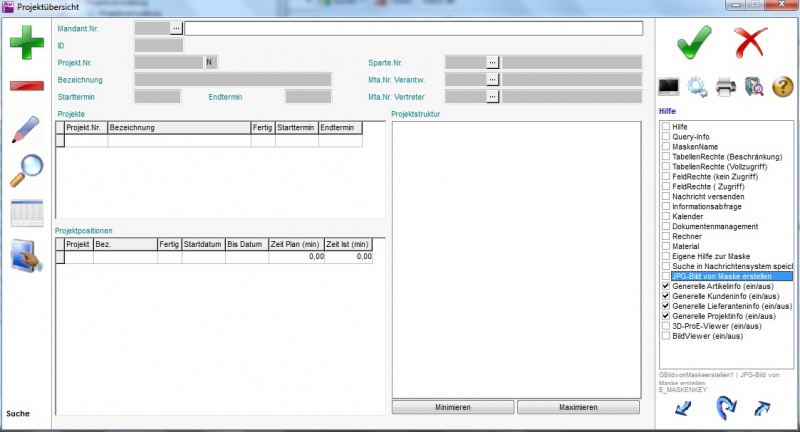This screenshot has height=432, width=800.
Task: Click the yellow question mark help icon
Action: tap(782, 88)
